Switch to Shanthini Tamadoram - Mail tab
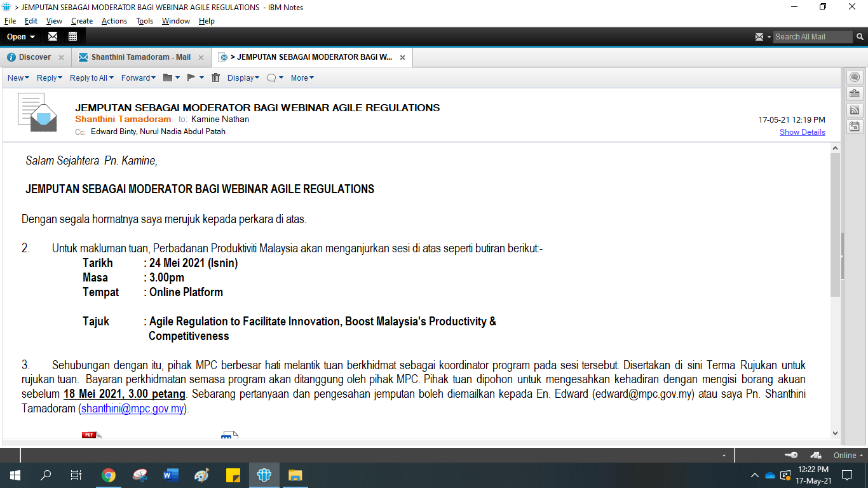Screen dimensions: 868x488 pos(140,57)
